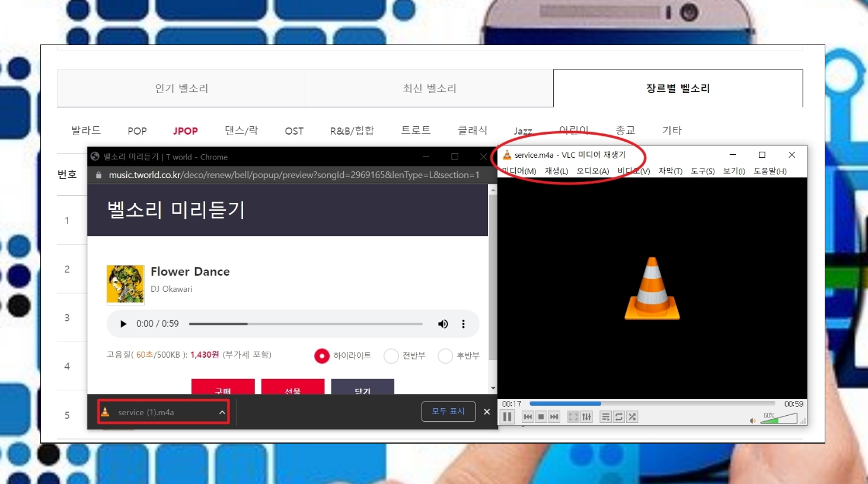Image resolution: width=868 pixels, height=484 pixels.
Task: Select 댄스/락 genre
Action: point(241,130)
